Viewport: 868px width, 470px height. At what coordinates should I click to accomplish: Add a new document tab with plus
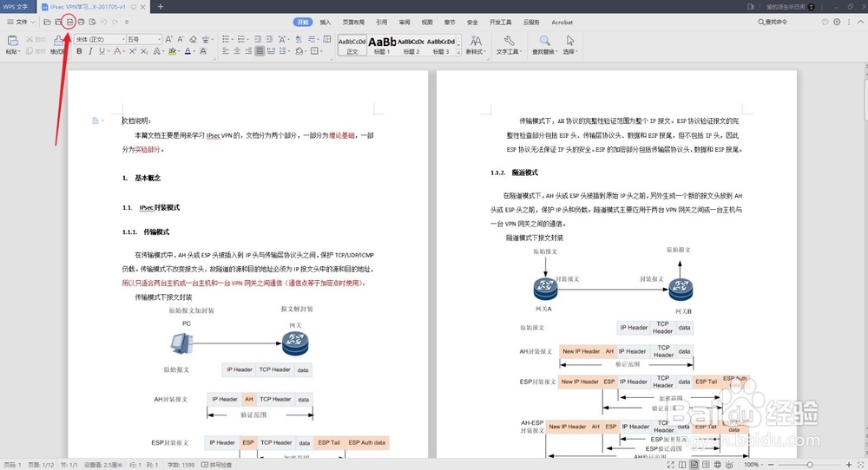coord(161,7)
